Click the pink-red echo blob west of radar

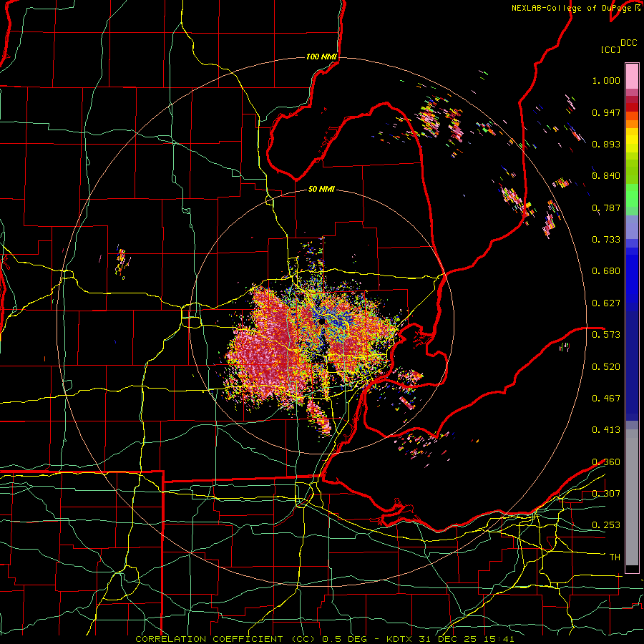[x=263, y=349]
